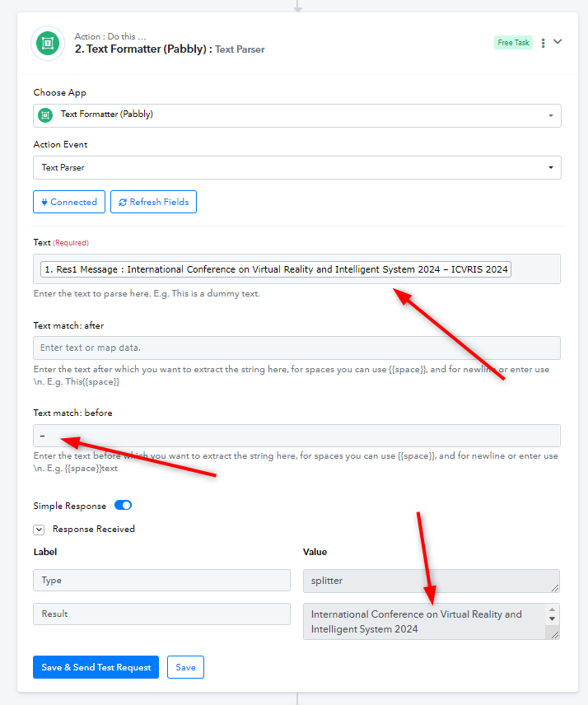Toggle the Simple Response switch
The image size is (588, 705).
pyautogui.click(x=124, y=506)
